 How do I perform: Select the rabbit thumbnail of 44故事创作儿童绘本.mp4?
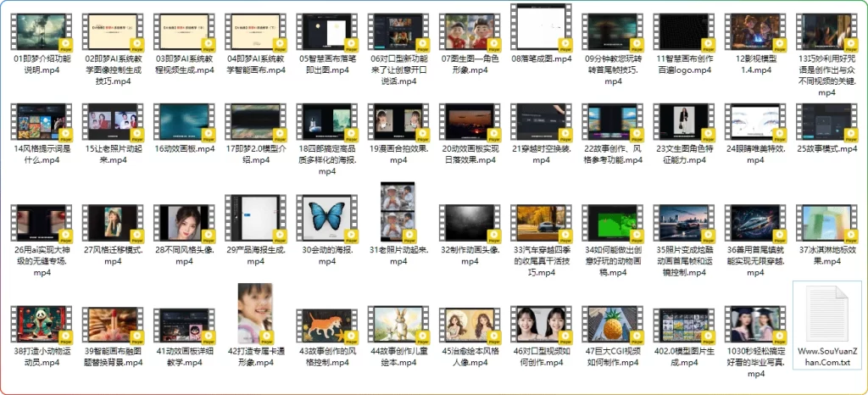tap(398, 325)
